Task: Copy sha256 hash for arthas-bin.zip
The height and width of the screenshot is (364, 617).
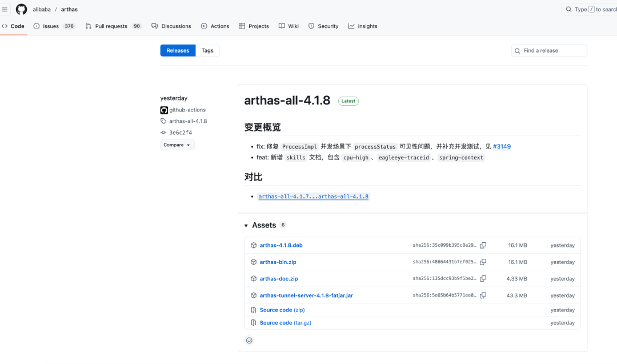Action: (483, 262)
